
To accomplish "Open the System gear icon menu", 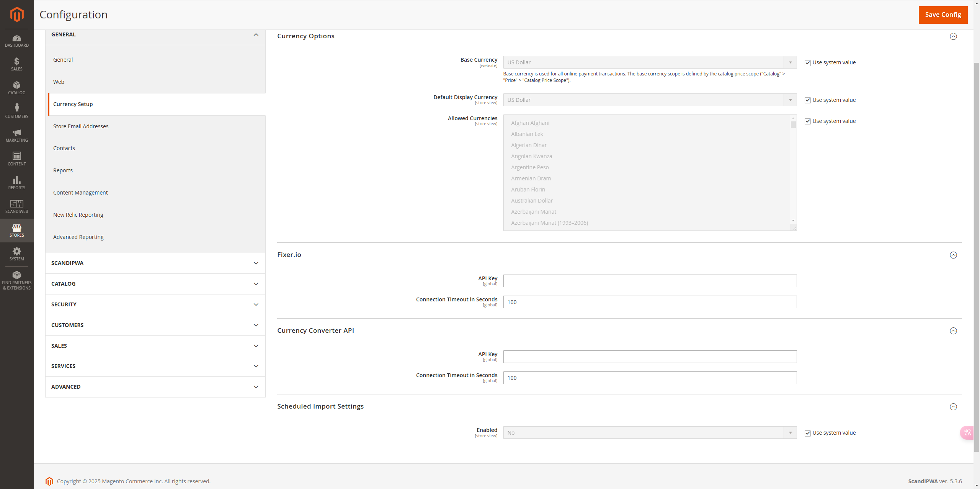I will click(x=16, y=254).
